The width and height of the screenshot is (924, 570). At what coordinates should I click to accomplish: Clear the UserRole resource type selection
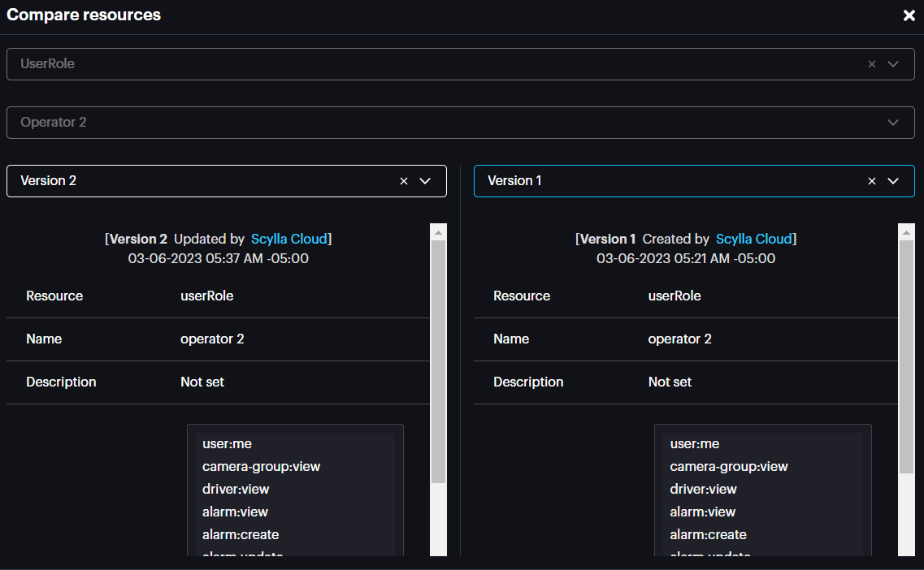tap(872, 64)
